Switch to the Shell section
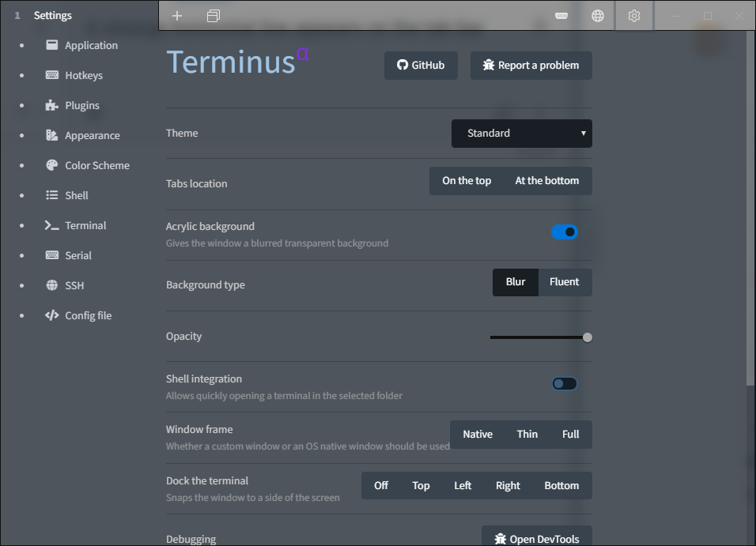This screenshot has height=546, width=756. [67, 195]
